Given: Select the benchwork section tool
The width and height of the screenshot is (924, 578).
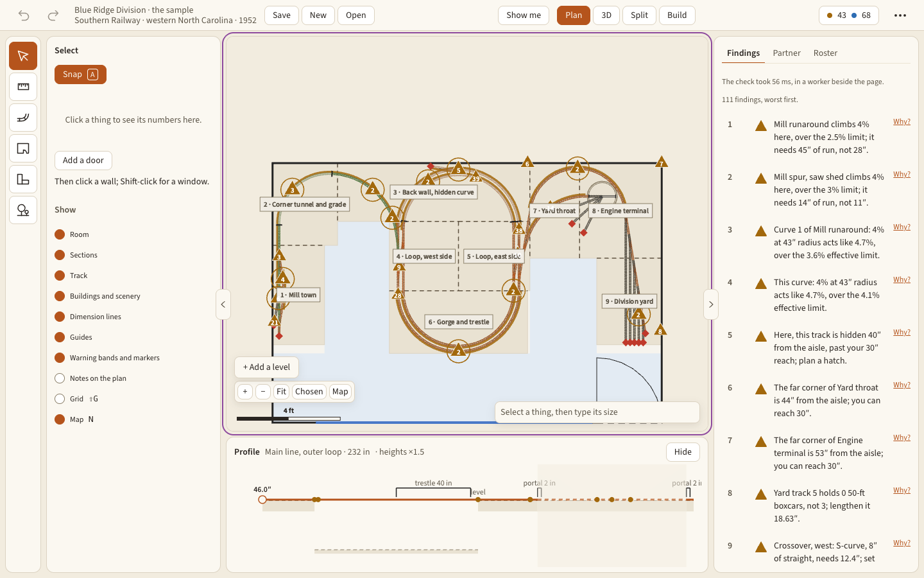Looking at the screenshot, I should coord(23,179).
